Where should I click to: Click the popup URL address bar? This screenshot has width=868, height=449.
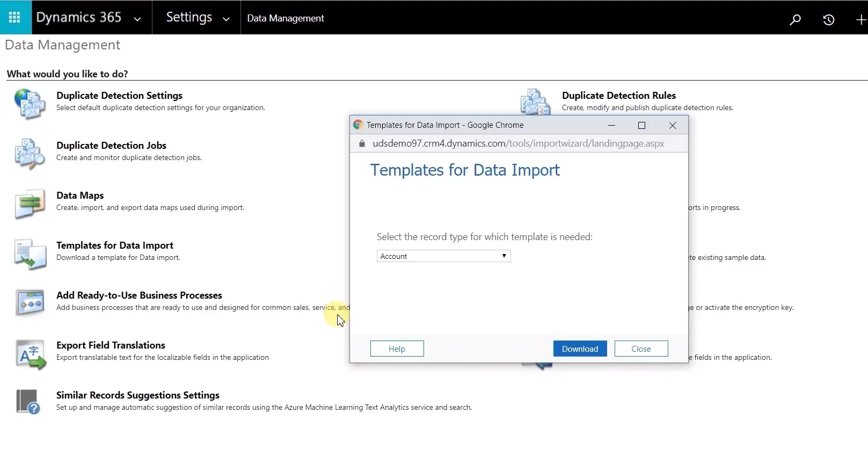(519, 143)
